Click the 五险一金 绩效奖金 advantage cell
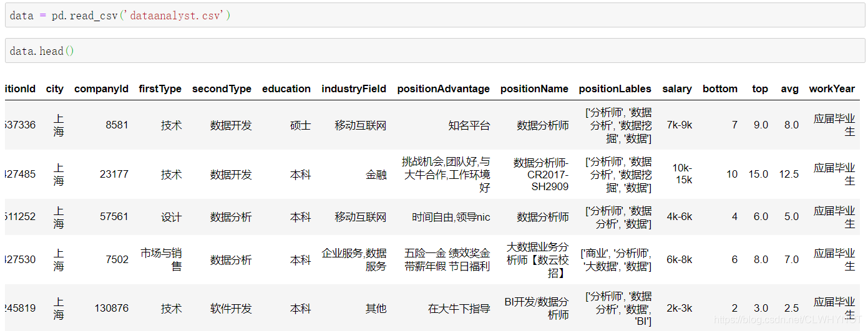Image resolution: width=868 pixels, height=331 pixels. coord(447,259)
